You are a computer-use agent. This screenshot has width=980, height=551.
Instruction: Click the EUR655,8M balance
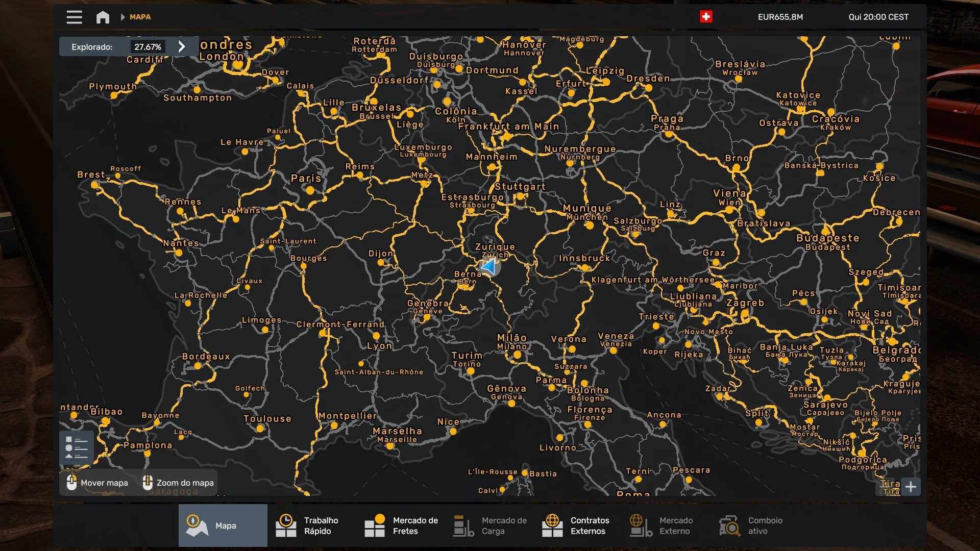point(780,17)
